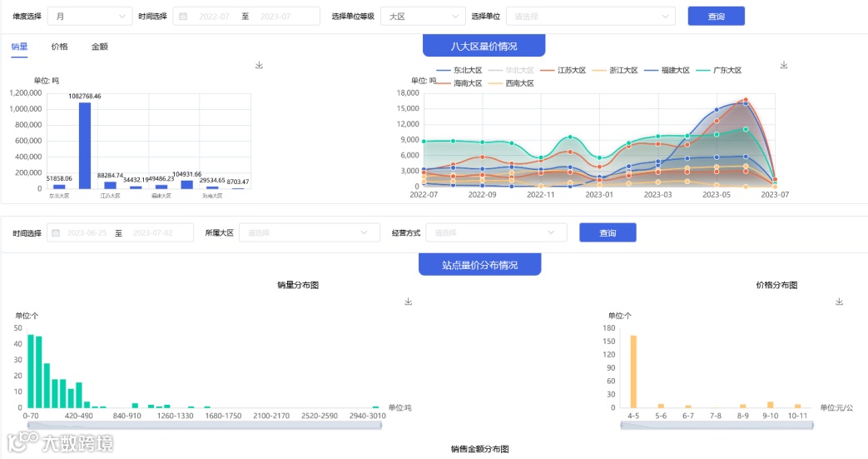The height and width of the screenshot is (459, 868).
Task: Switch to the 销量 tab
Action: 19,47
